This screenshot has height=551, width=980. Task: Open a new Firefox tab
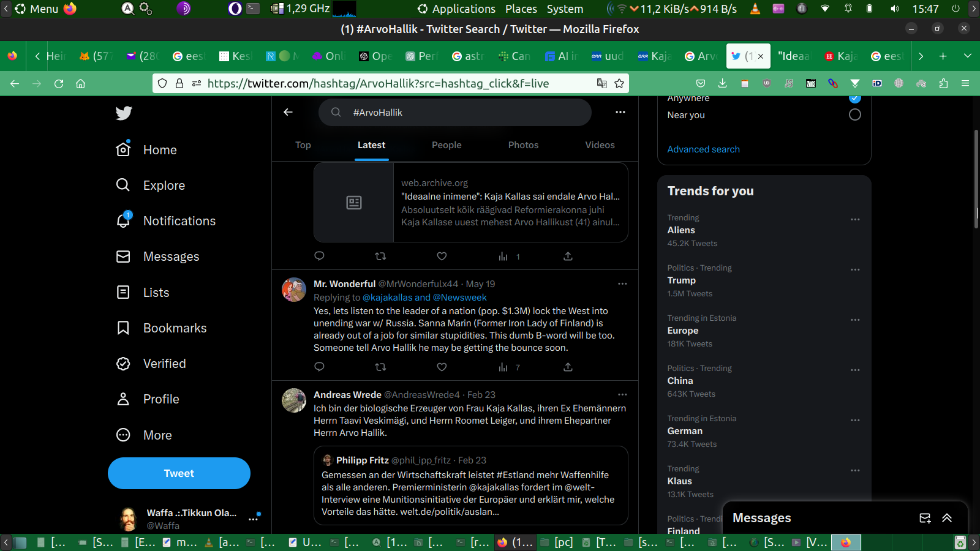pyautogui.click(x=943, y=56)
